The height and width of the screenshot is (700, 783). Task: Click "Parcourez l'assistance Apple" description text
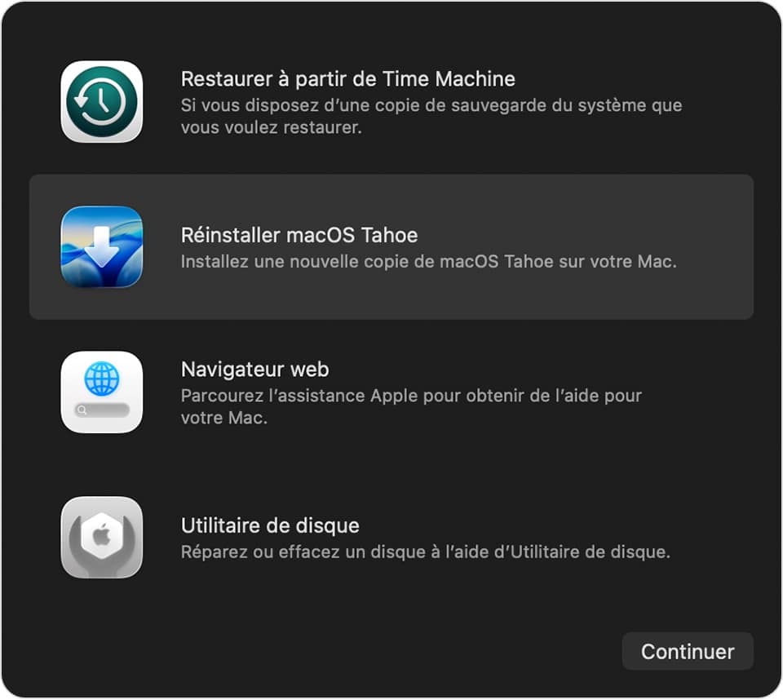click(x=299, y=396)
